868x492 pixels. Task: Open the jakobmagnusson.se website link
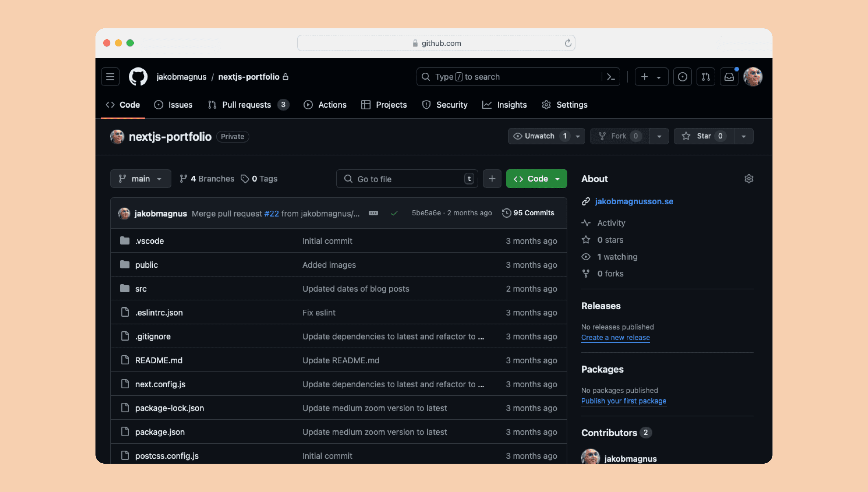point(634,201)
